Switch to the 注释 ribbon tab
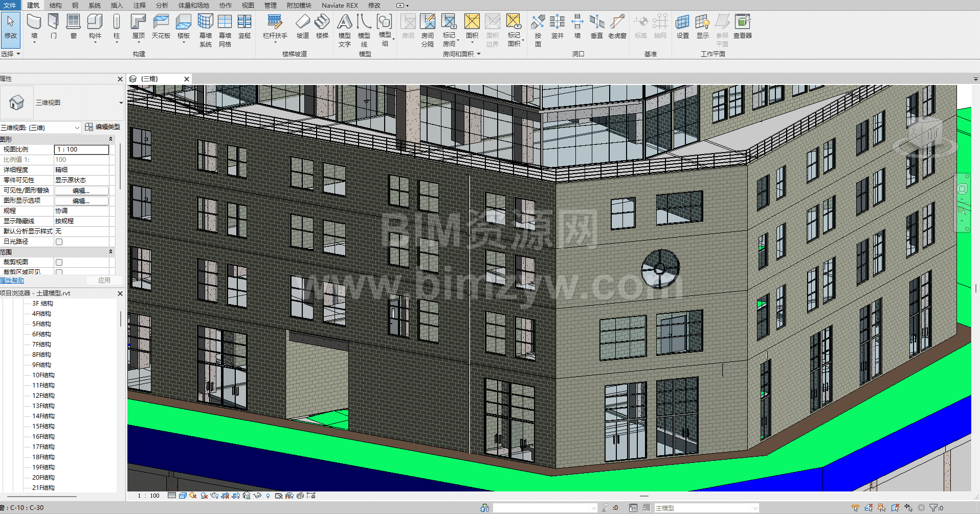This screenshot has height=514, width=980. tap(140, 5)
